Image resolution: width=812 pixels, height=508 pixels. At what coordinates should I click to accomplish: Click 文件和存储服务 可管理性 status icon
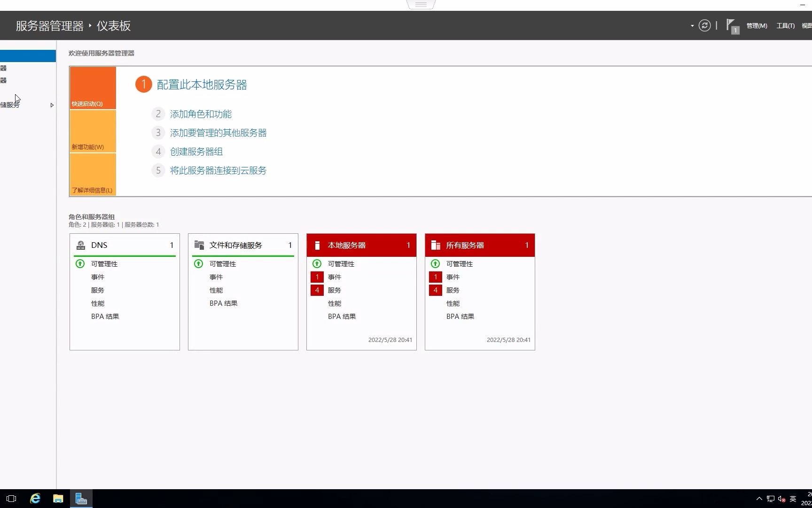[x=199, y=263]
